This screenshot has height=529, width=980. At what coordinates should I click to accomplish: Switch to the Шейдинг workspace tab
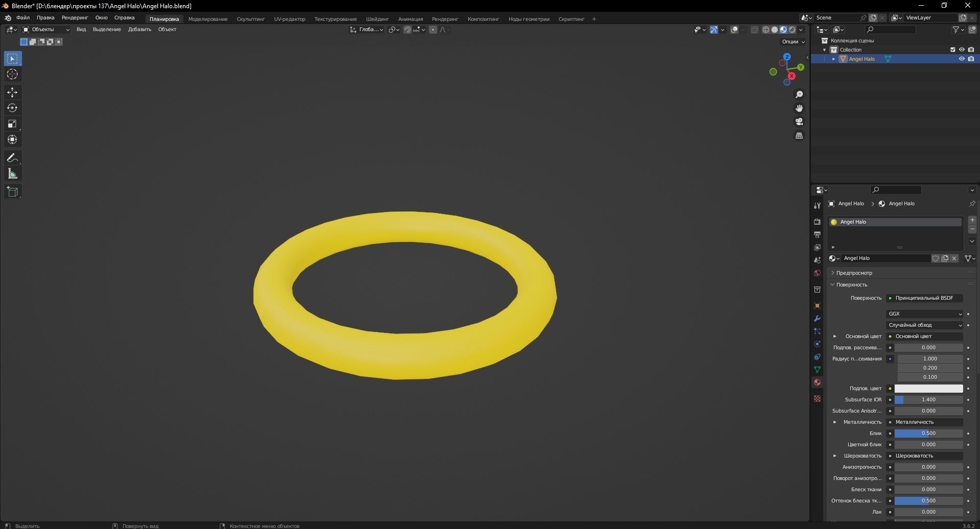(x=377, y=19)
